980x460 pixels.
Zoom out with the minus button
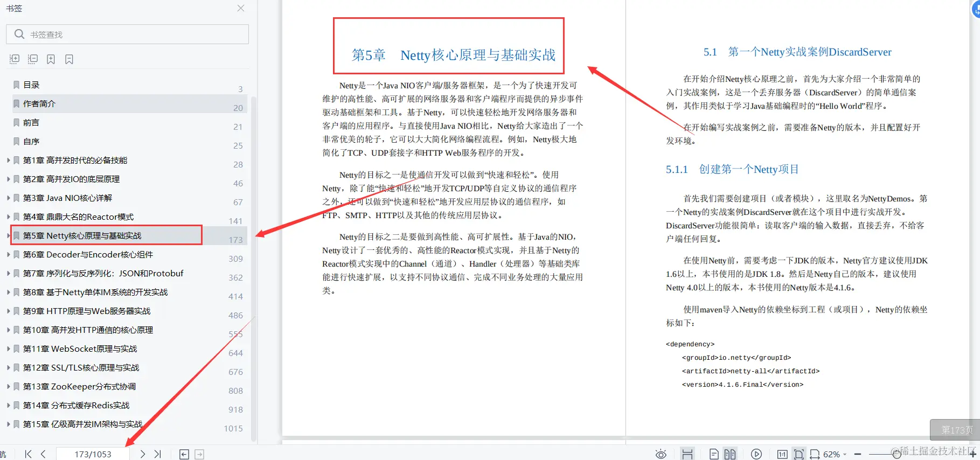pyautogui.click(x=858, y=454)
